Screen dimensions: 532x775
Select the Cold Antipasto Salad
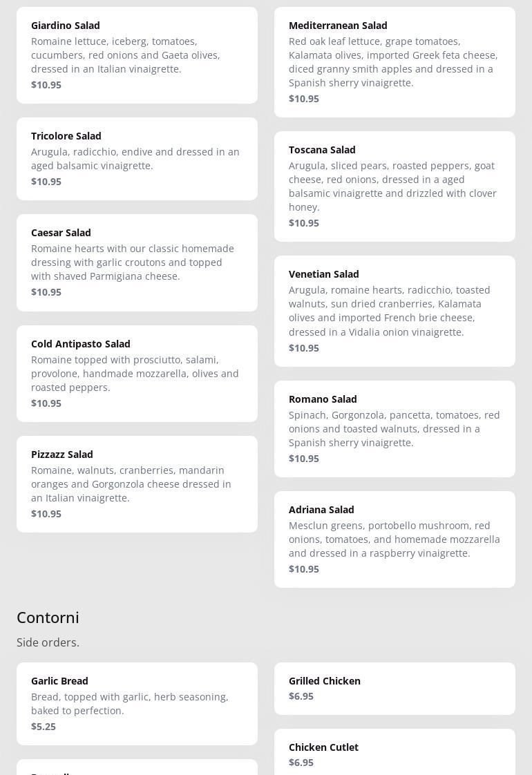[x=137, y=374]
